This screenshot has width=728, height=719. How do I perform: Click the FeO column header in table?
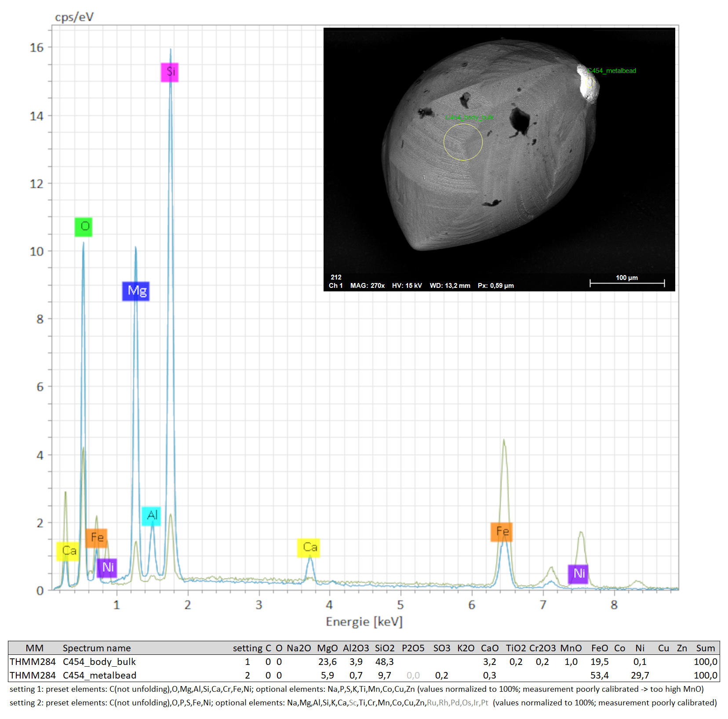[x=599, y=648]
